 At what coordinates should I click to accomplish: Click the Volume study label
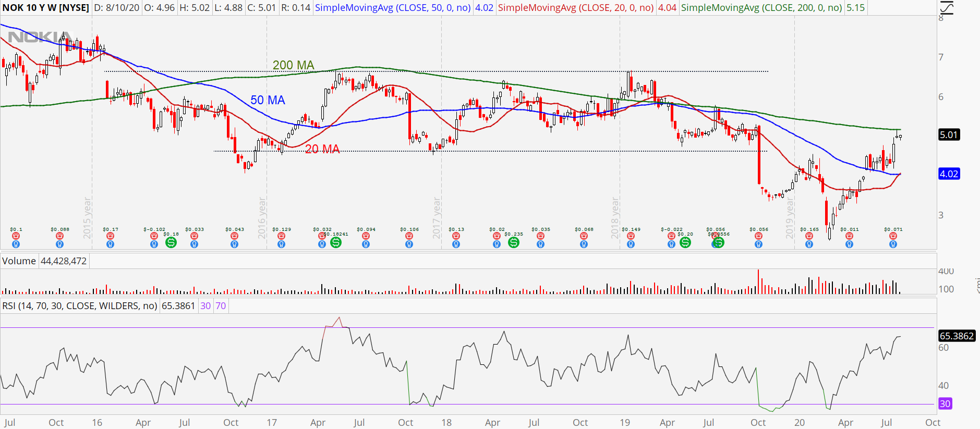tap(19, 261)
